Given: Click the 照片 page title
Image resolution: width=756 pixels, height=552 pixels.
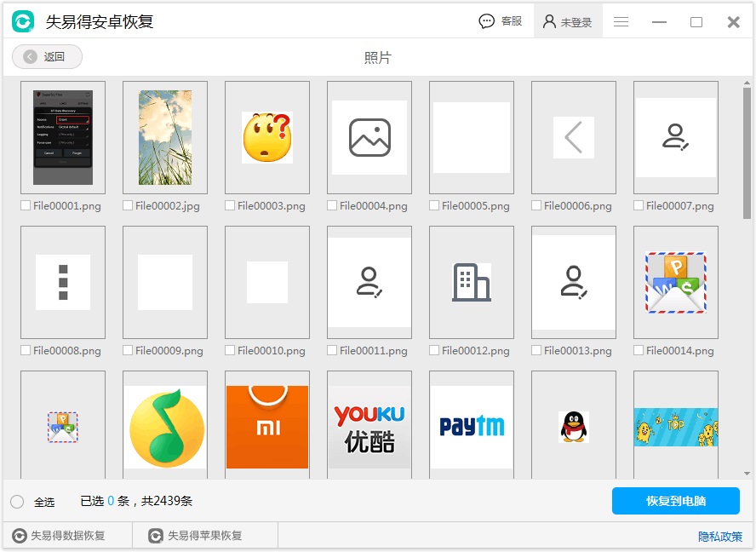Looking at the screenshot, I should 377,57.
